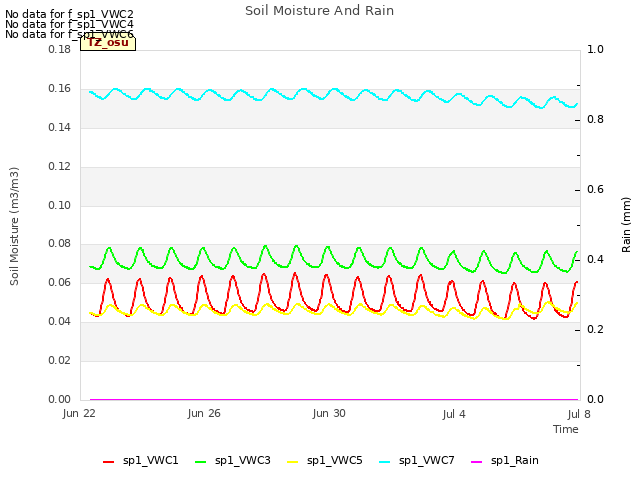Click the cyan sp1_VWC7 legend swatch
The image size is (640, 480).
(384, 462)
